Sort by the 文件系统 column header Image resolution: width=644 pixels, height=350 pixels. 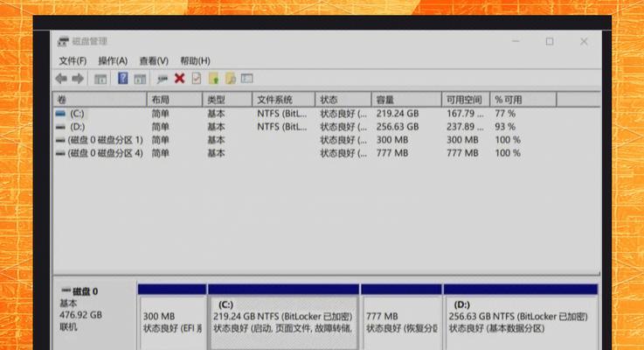click(x=283, y=100)
